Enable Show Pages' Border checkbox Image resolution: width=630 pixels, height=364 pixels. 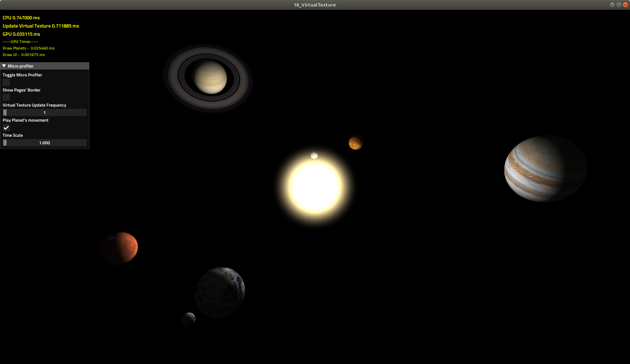6,97
